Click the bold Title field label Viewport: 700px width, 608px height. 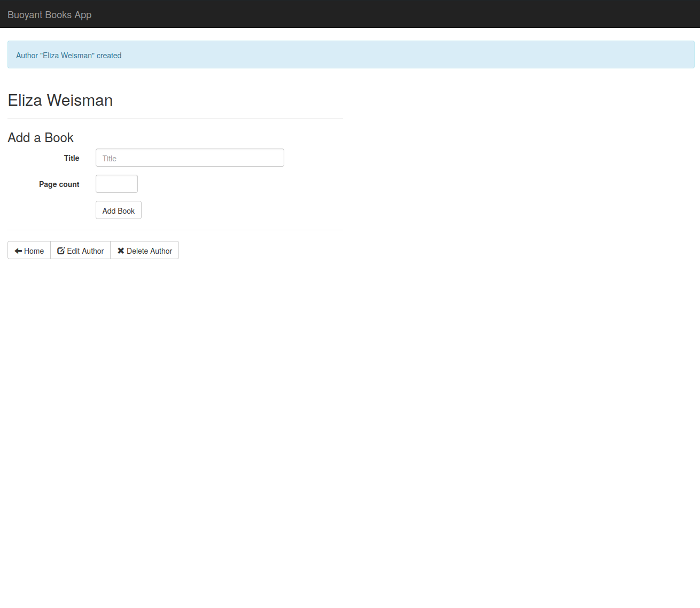72,158
